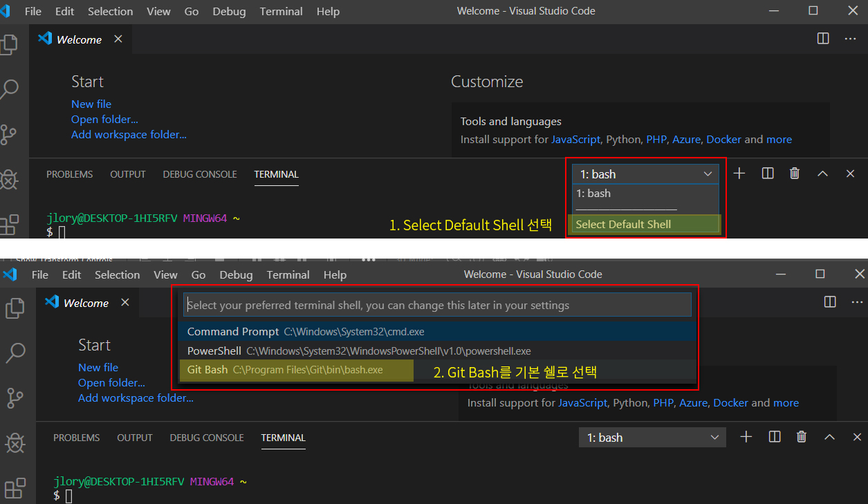Split terminal icon in upper window panel
This screenshot has height=504, width=868.
[x=768, y=174]
